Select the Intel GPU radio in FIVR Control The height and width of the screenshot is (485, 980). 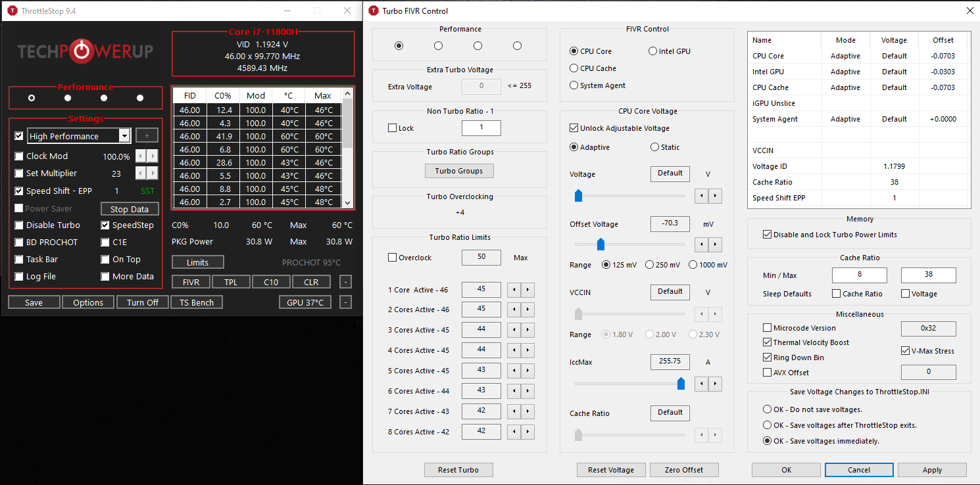pos(652,51)
